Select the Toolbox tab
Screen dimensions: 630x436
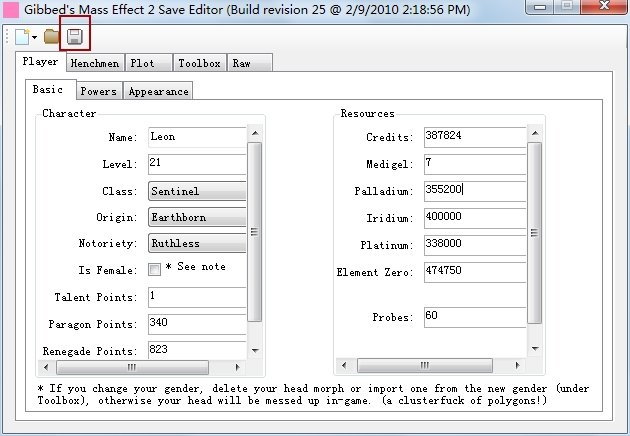(198, 63)
